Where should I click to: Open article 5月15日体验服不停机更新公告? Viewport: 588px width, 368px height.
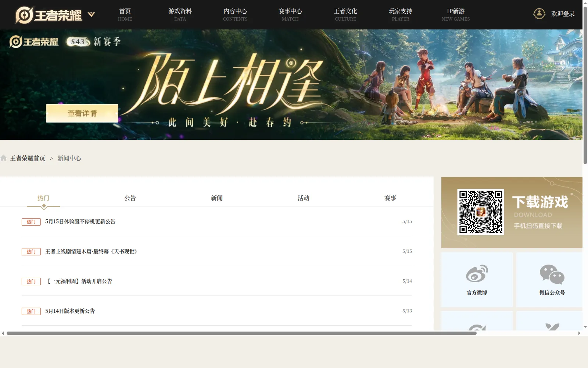[x=80, y=222]
